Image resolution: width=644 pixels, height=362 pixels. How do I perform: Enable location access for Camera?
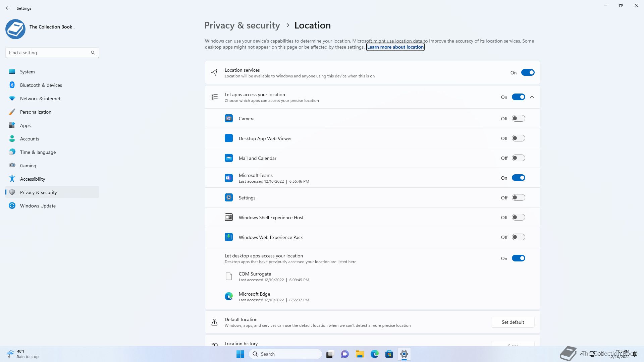pyautogui.click(x=518, y=118)
